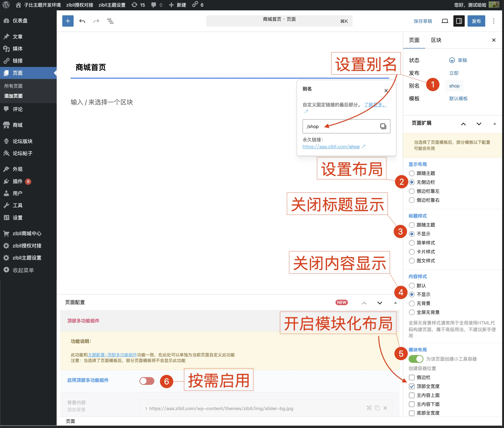This screenshot has height=428, width=504.
Task: Open the 默认模板 template selector
Action: pos(458,99)
